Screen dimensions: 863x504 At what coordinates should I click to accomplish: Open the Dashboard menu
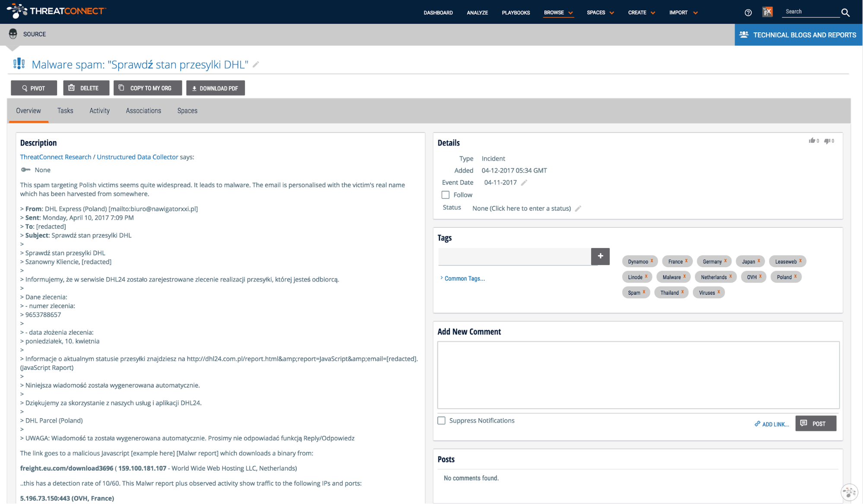(x=438, y=13)
